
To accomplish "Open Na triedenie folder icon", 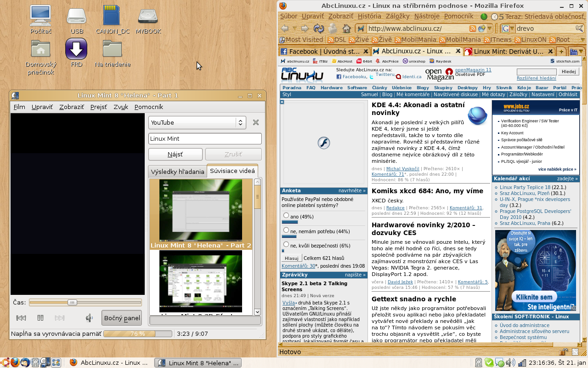I will tap(113, 53).
